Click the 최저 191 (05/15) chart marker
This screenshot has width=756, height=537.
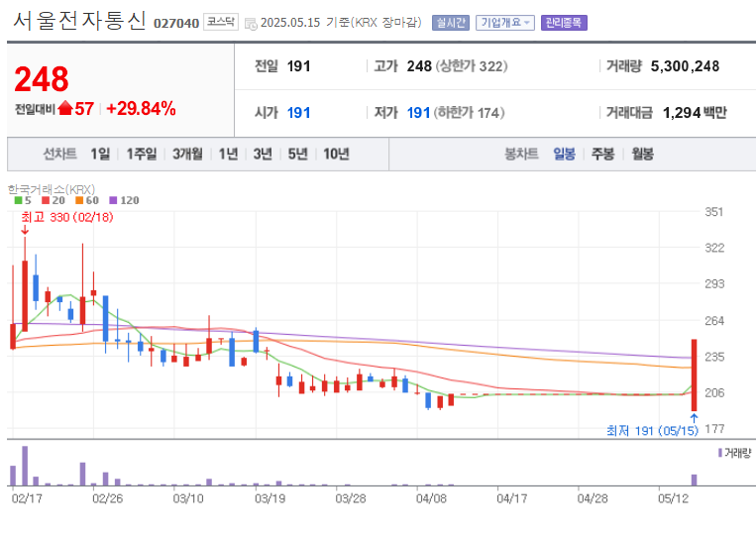(652, 430)
